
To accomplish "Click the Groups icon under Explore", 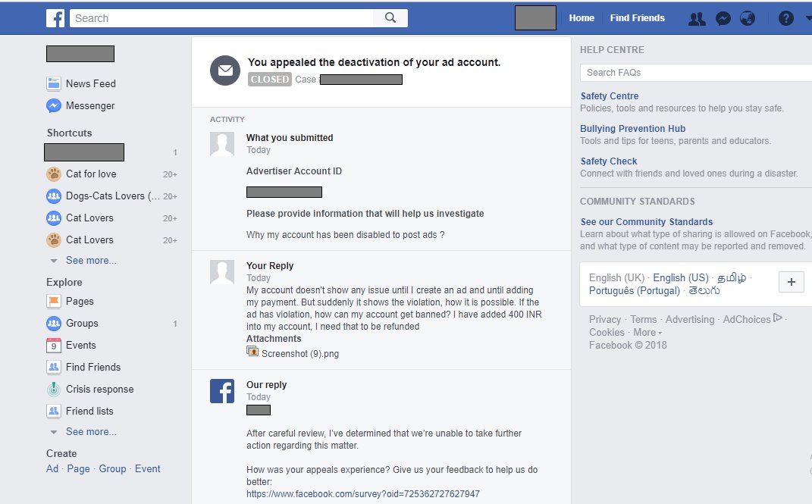I will pos(53,324).
